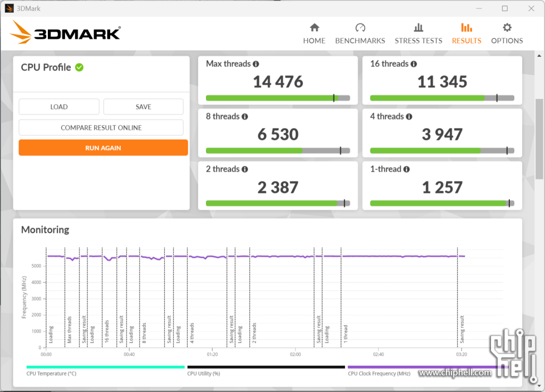Click the '2 threads' marker in chart
The height and width of the screenshot is (392, 545).
[x=254, y=333]
